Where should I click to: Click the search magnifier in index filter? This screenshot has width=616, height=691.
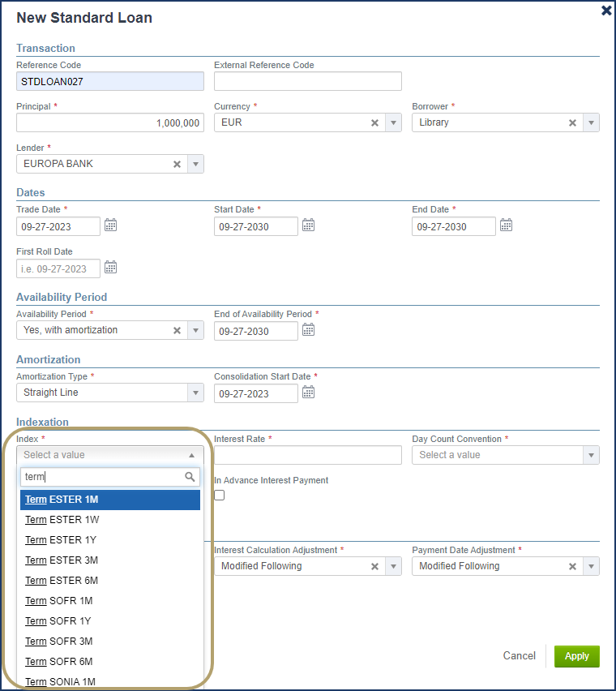pyautogui.click(x=190, y=477)
